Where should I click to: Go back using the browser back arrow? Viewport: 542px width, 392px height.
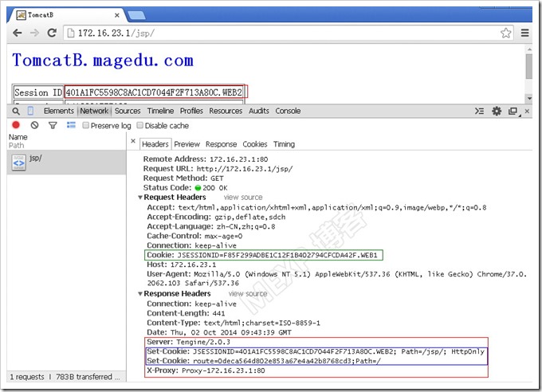(17, 33)
